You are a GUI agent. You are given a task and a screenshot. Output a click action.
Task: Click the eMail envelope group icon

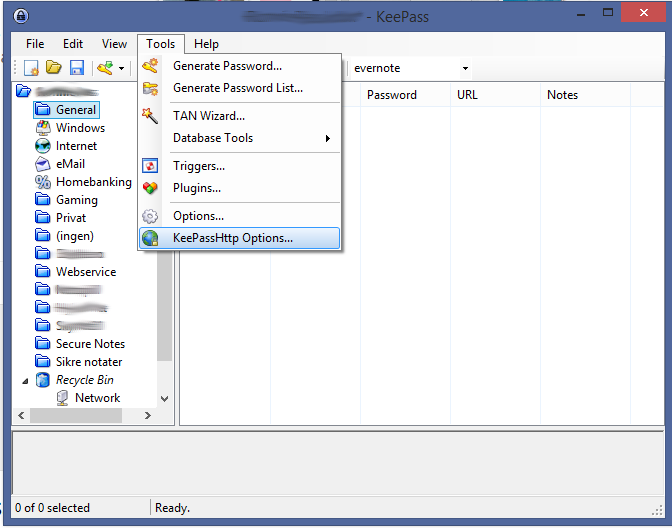point(42,164)
